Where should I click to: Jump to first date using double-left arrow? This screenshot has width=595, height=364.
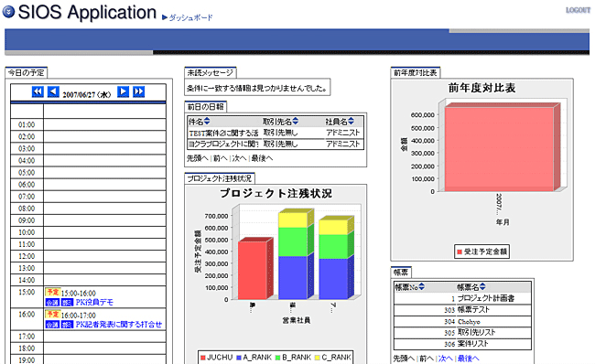(38, 91)
